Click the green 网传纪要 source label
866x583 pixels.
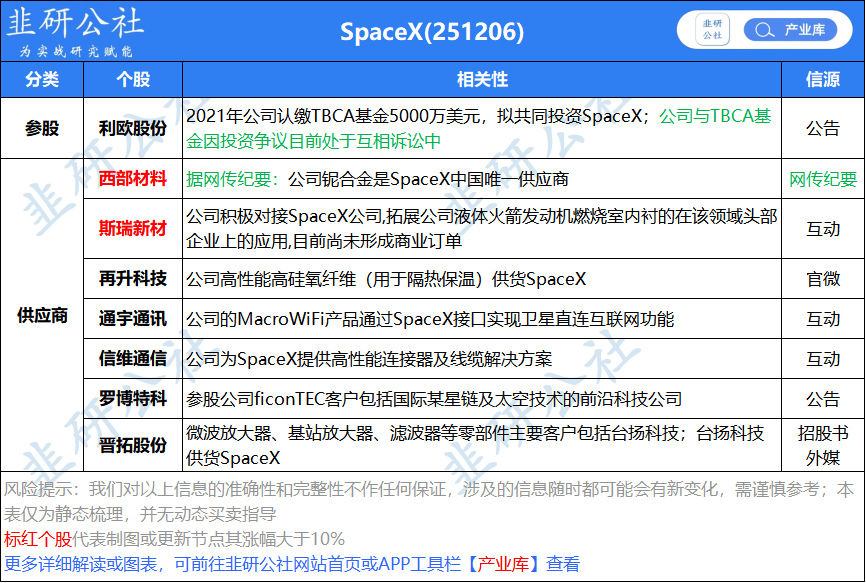click(x=823, y=179)
